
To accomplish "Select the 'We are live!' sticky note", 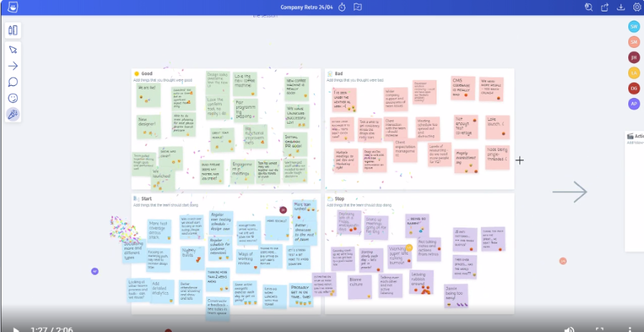I will click(x=148, y=95).
